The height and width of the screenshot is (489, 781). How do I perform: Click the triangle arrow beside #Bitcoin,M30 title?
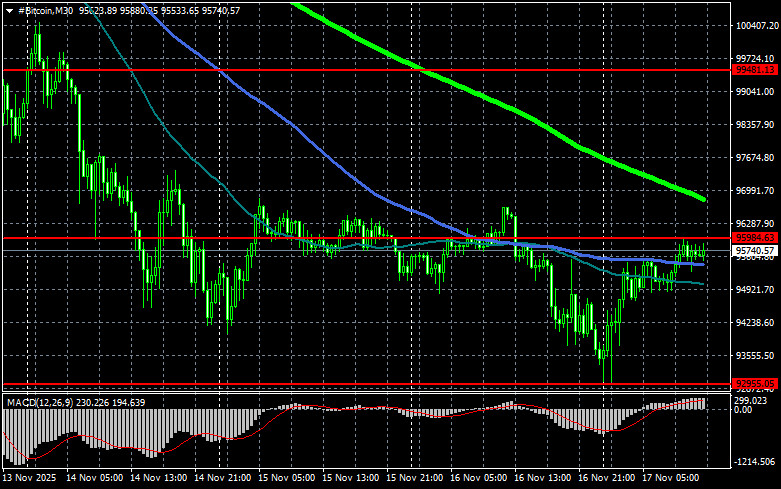[8, 9]
